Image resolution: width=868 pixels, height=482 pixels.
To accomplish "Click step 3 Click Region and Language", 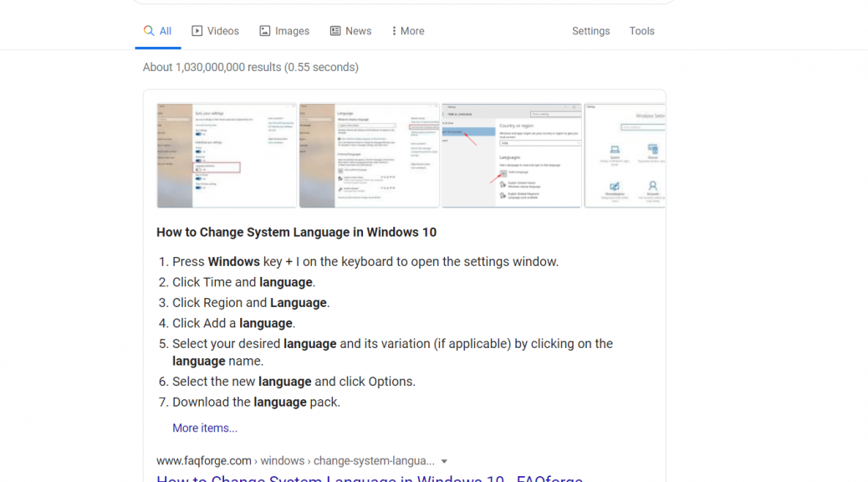I will tap(251, 302).
